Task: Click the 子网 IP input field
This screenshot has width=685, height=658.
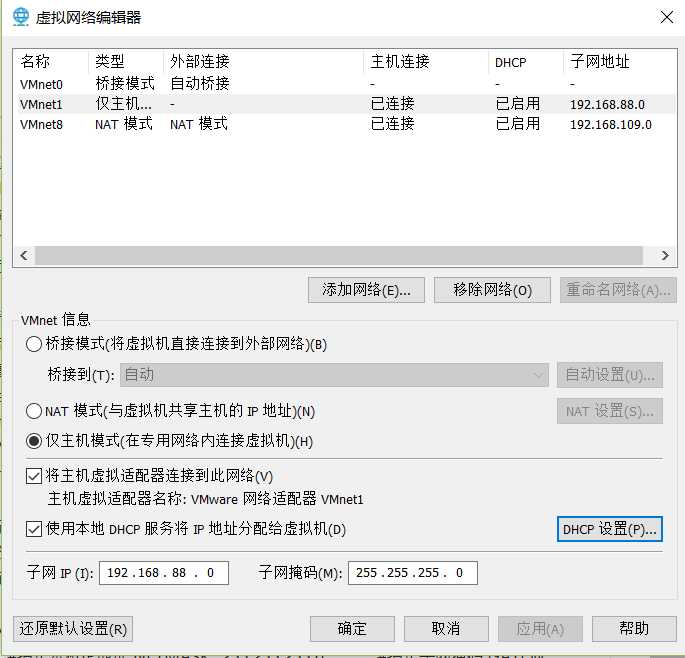Action: (164, 573)
